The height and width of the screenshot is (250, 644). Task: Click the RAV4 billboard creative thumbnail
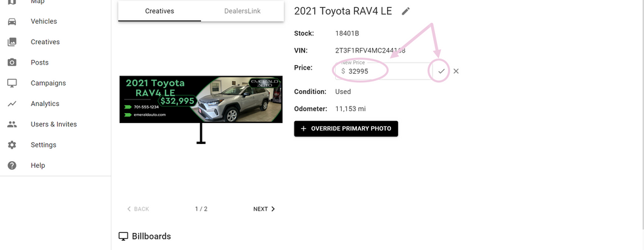(x=201, y=99)
